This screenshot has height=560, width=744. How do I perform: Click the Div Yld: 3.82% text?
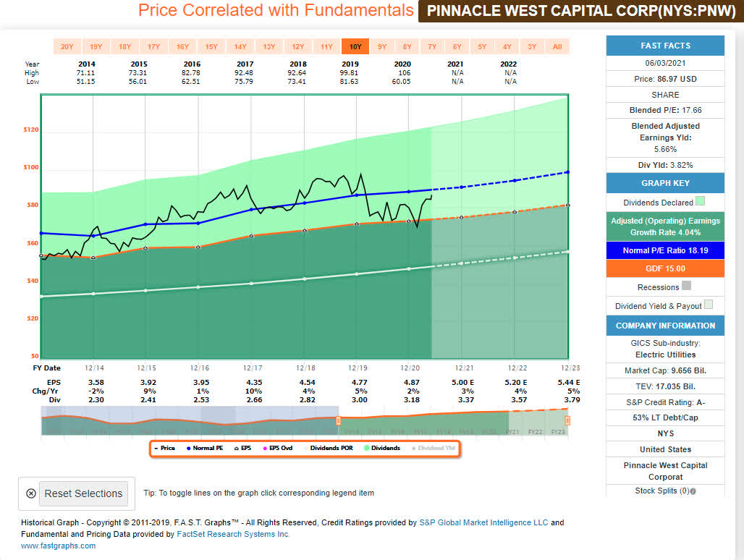[x=665, y=165]
